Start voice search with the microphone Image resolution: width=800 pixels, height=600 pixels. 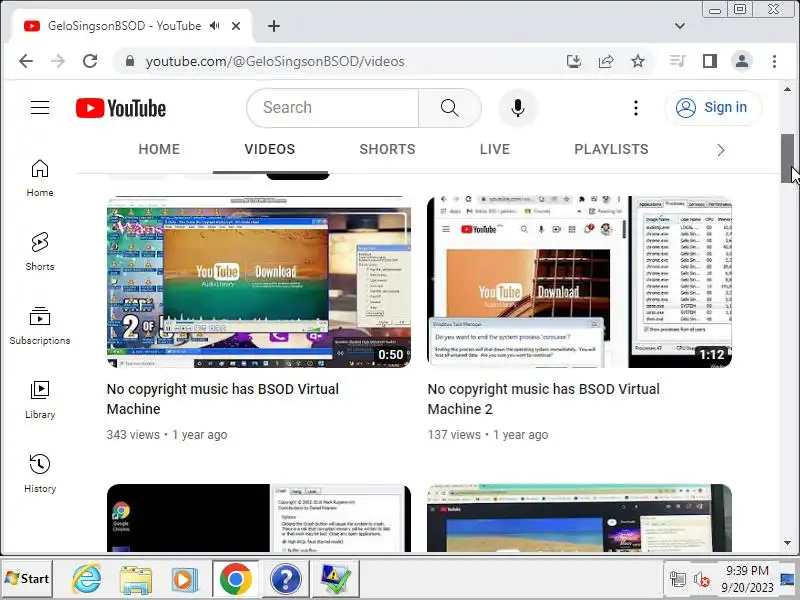point(518,108)
